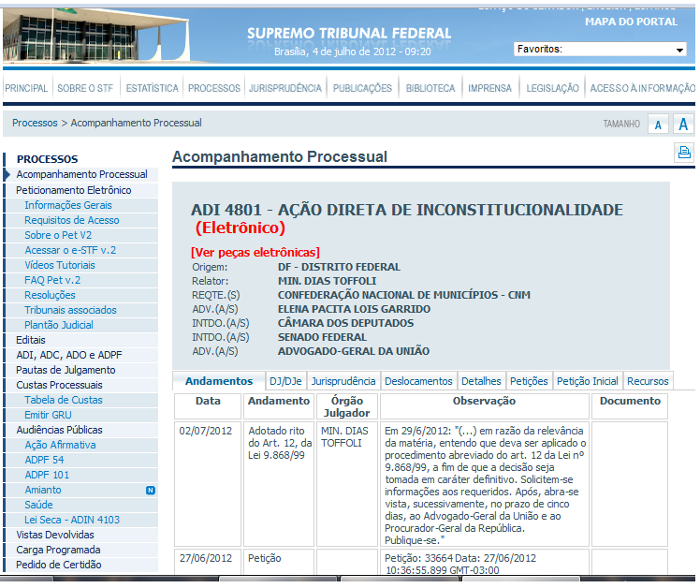Print the page using printer icon
This screenshot has height=588, width=700.
pyautogui.click(x=683, y=153)
